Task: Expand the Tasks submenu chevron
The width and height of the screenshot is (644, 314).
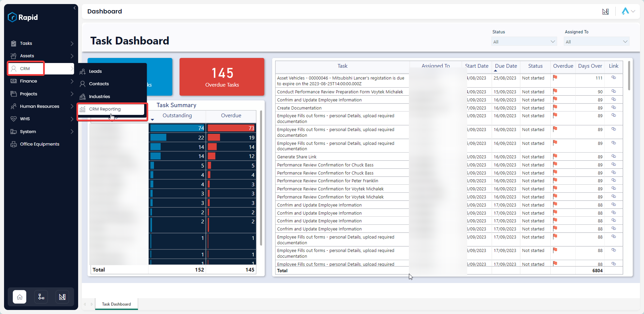Action: pos(72,43)
